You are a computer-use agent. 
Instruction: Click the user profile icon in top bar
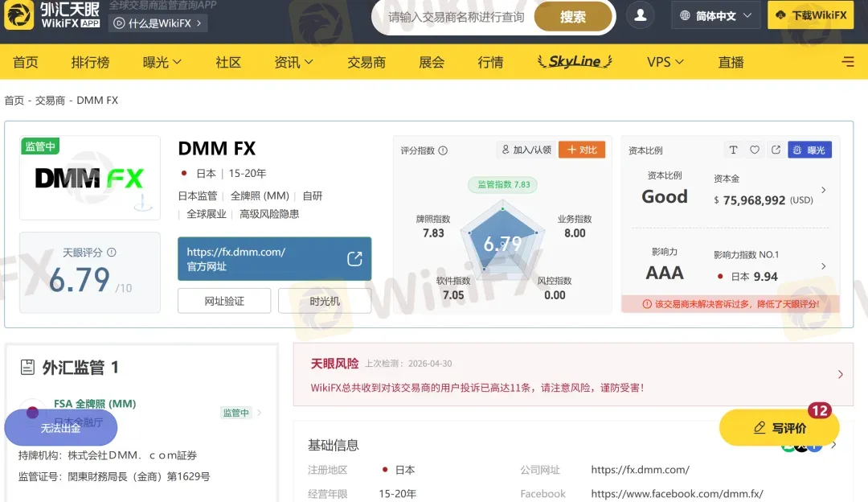pyautogui.click(x=640, y=14)
